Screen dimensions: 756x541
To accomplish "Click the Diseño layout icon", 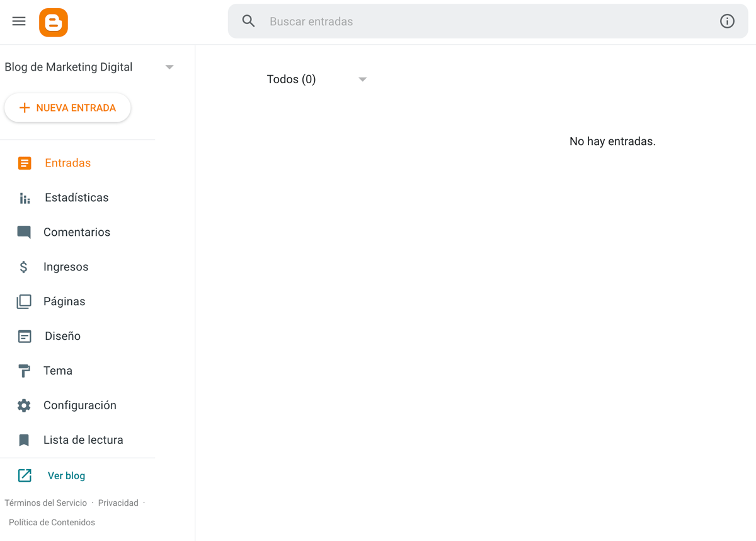I will tap(24, 336).
